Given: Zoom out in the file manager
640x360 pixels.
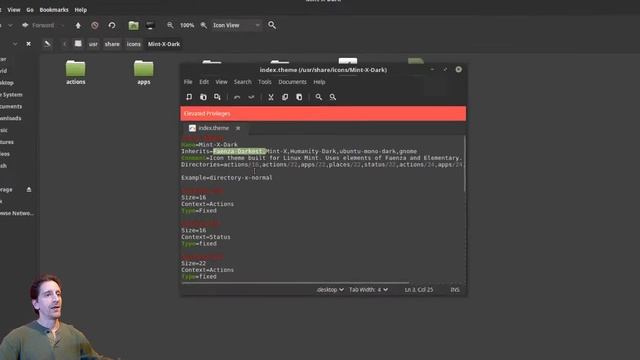Looking at the screenshot, I should coord(170,25).
